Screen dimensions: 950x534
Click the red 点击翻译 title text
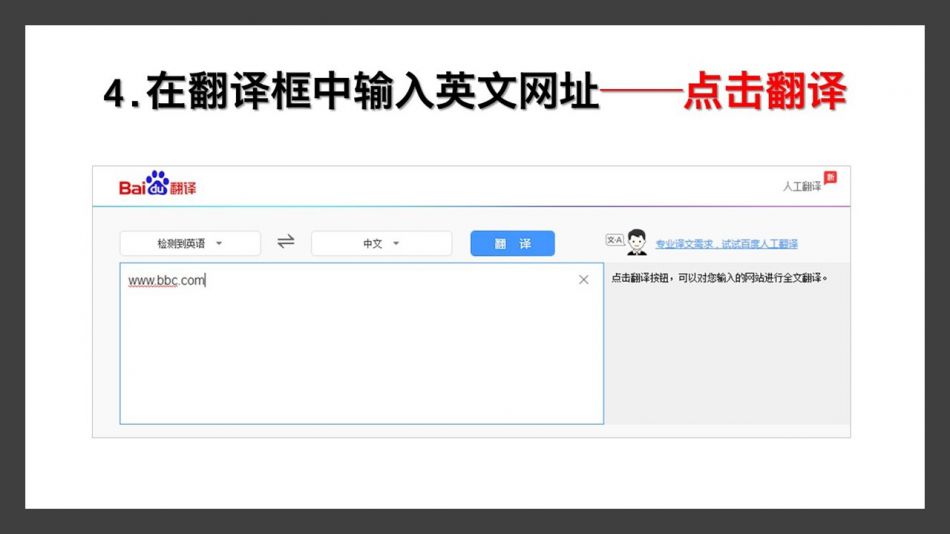coord(765,93)
